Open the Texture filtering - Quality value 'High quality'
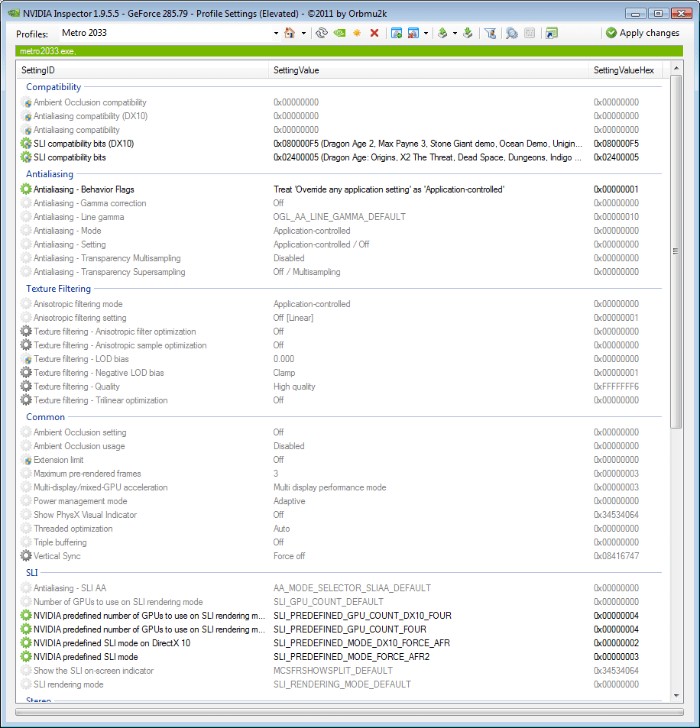700x728 pixels. click(294, 387)
